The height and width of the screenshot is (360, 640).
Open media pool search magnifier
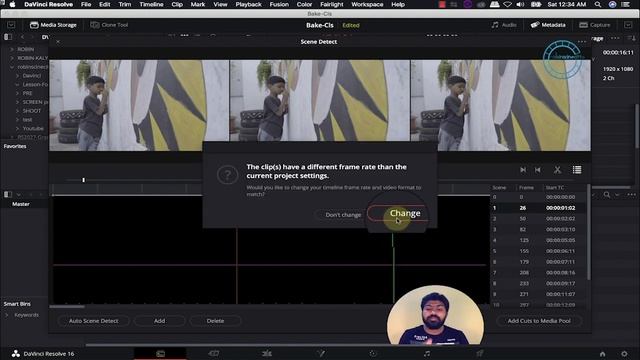coord(607,195)
